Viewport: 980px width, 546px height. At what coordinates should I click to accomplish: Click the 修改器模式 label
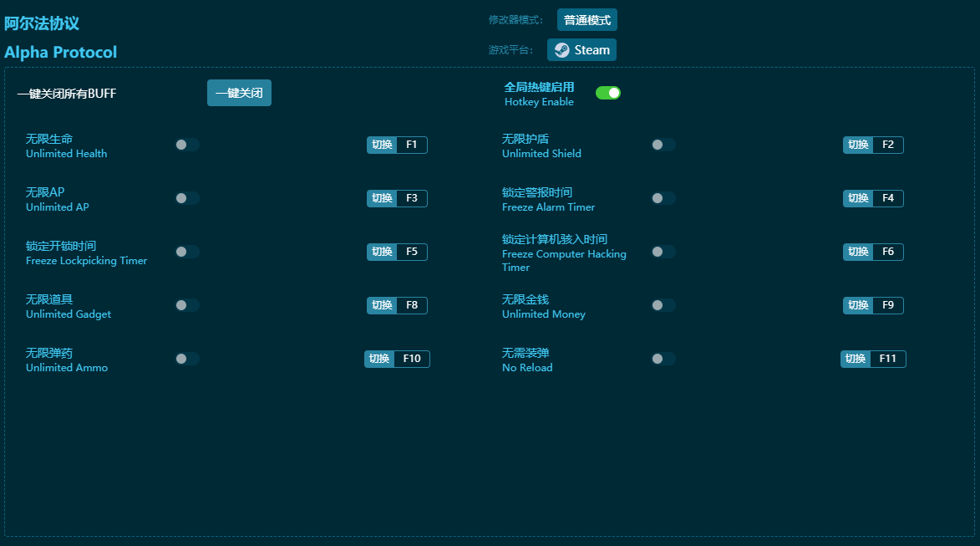click(x=515, y=20)
